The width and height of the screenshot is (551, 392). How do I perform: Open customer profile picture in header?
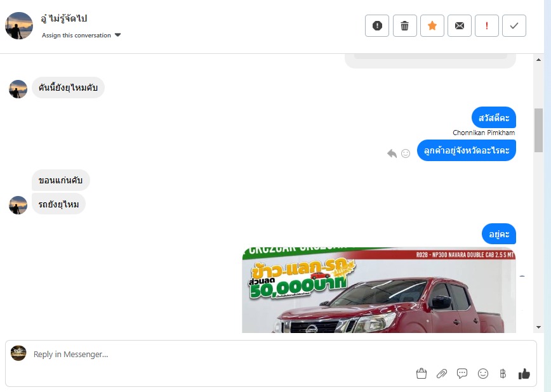tap(19, 25)
